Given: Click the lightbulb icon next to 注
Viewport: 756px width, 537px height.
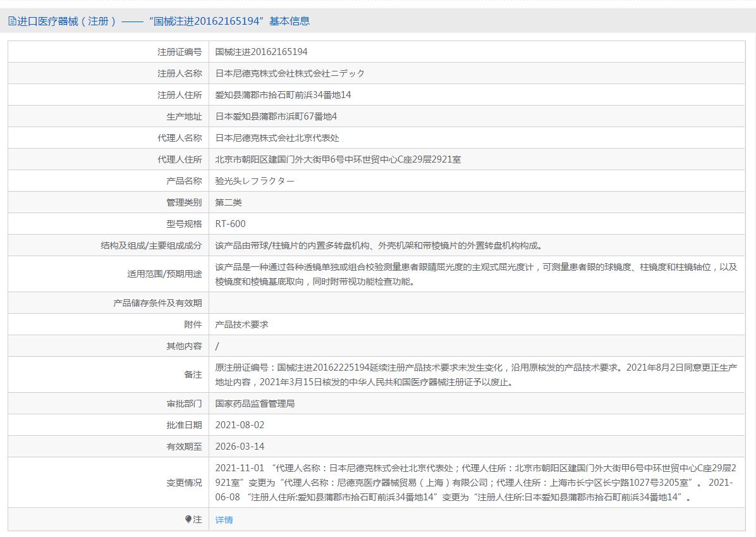Looking at the screenshot, I should point(188,519).
